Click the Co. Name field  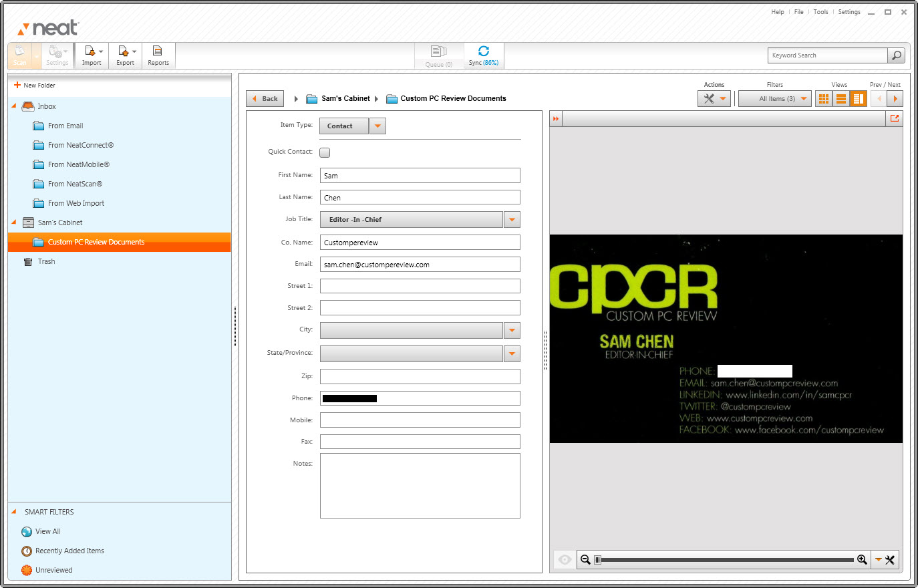pos(420,243)
